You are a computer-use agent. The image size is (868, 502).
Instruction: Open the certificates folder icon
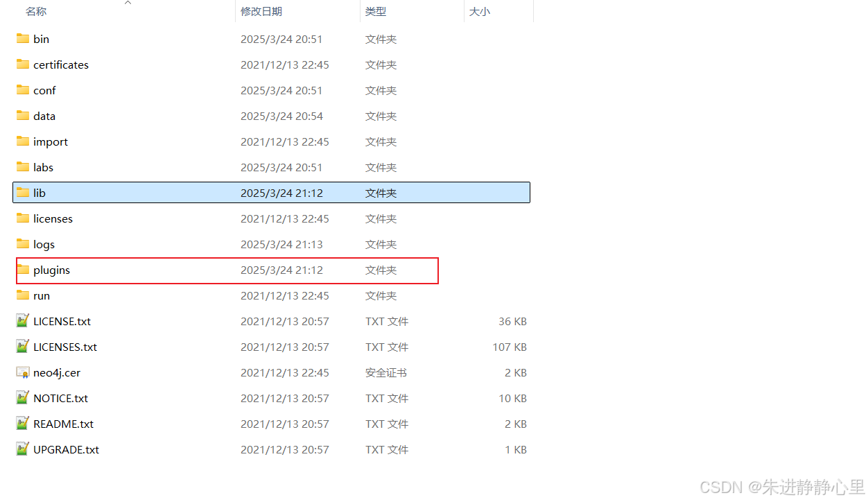[x=21, y=64]
